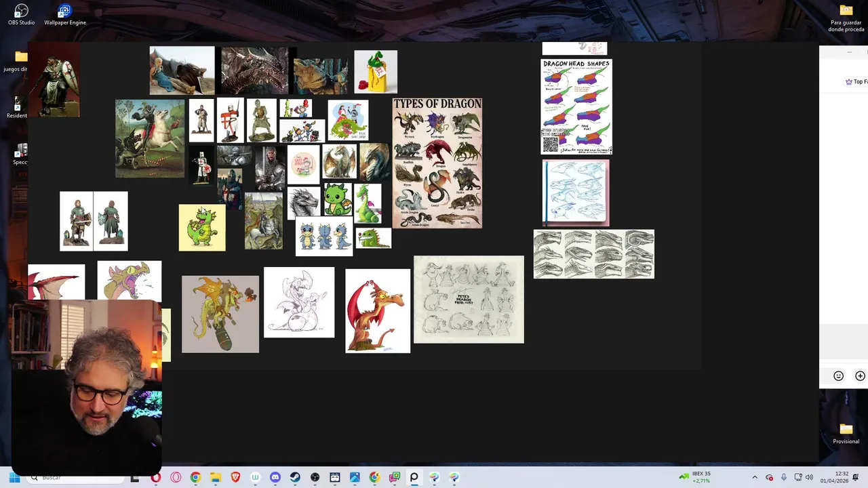868x488 pixels.
Task: Open the Windows Start menu
Action: [x=14, y=477]
